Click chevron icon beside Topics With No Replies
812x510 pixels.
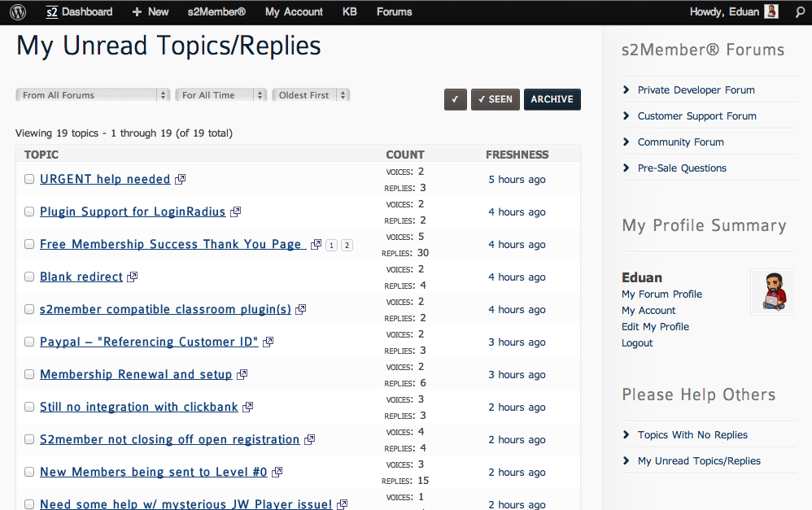pos(626,434)
